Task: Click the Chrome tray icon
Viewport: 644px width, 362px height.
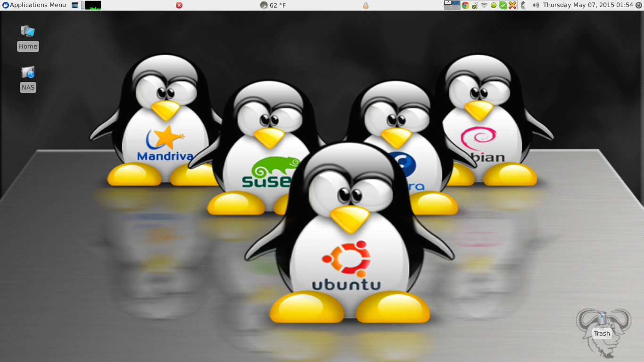Action: [465, 5]
